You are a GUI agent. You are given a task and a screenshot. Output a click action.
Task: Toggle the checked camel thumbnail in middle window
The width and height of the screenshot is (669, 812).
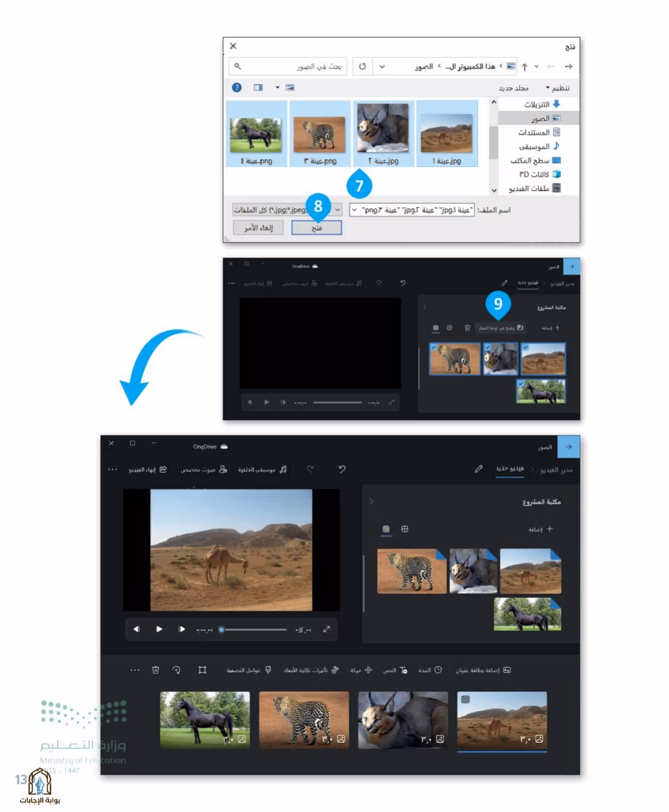543,358
